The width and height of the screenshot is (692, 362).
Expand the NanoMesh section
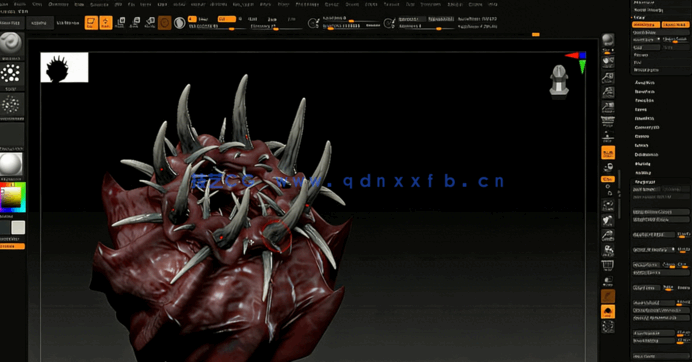[645, 91]
